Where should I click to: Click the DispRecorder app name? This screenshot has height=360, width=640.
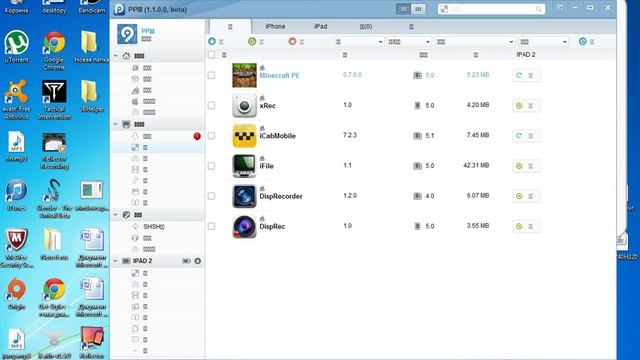pos(281,196)
